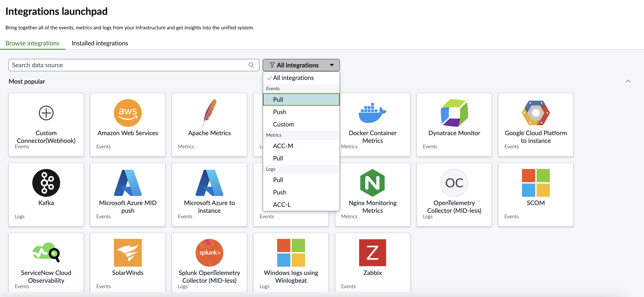Screen dimensions: 644x297
Task: Open the Windows logs using Winlogbeat title
Action: coord(291,277)
